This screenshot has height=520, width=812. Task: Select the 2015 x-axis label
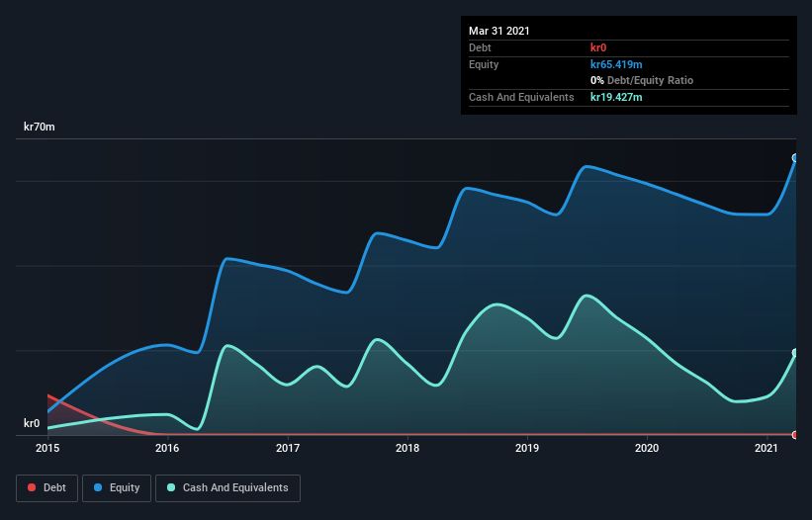pyautogui.click(x=47, y=448)
